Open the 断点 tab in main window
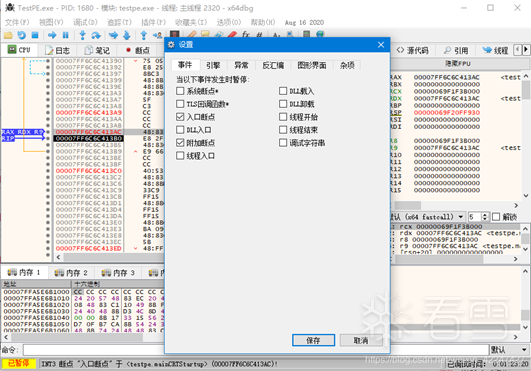Image resolution: width=531 pixels, height=371 pixels. click(x=138, y=50)
